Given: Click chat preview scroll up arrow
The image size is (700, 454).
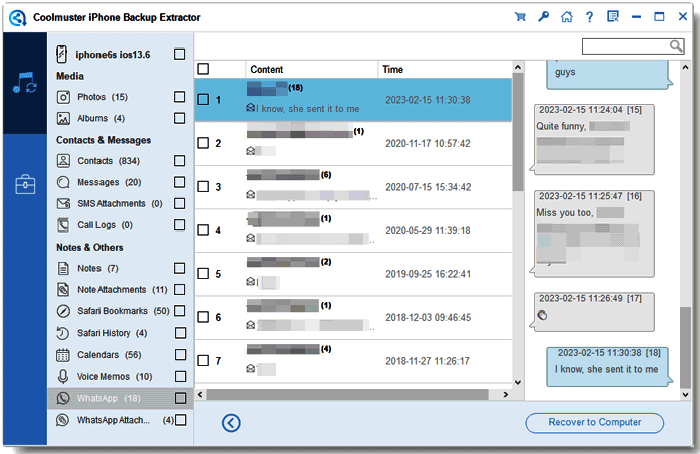Looking at the screenshot, I should (x=685, y=67).
